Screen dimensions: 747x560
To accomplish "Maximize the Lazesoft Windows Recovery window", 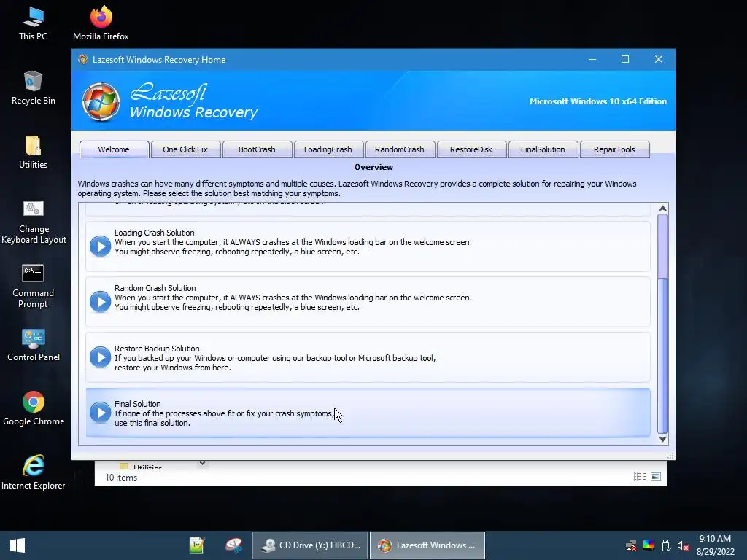I will [x=625, y=60].
